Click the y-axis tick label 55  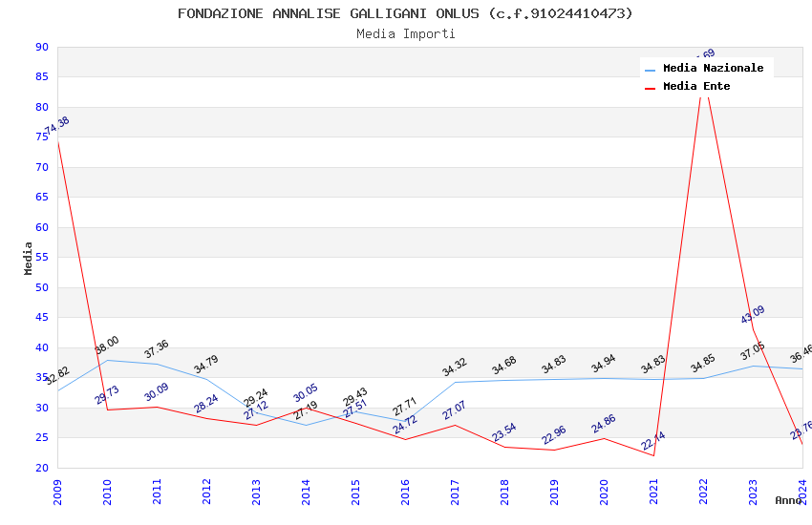42,257
